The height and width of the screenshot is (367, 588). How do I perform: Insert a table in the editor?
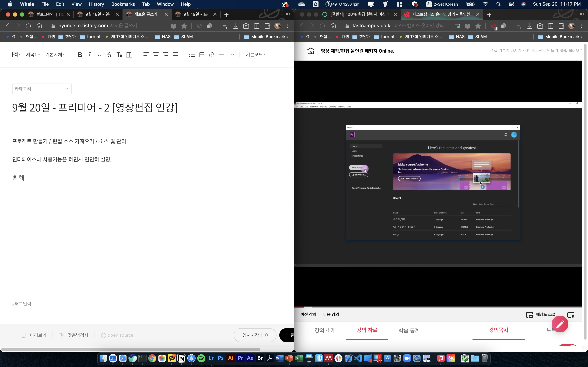click(202, 55)
